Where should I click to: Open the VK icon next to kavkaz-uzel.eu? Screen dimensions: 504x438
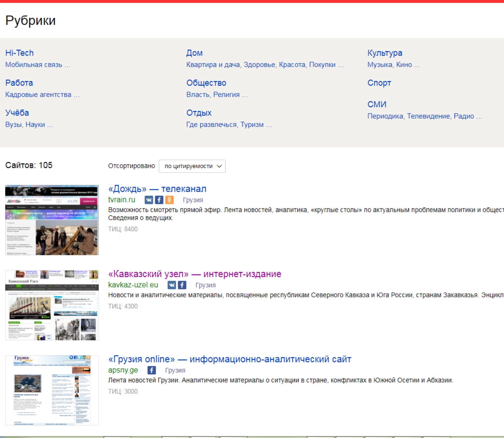pyautogui.click(x=172, y=285)
